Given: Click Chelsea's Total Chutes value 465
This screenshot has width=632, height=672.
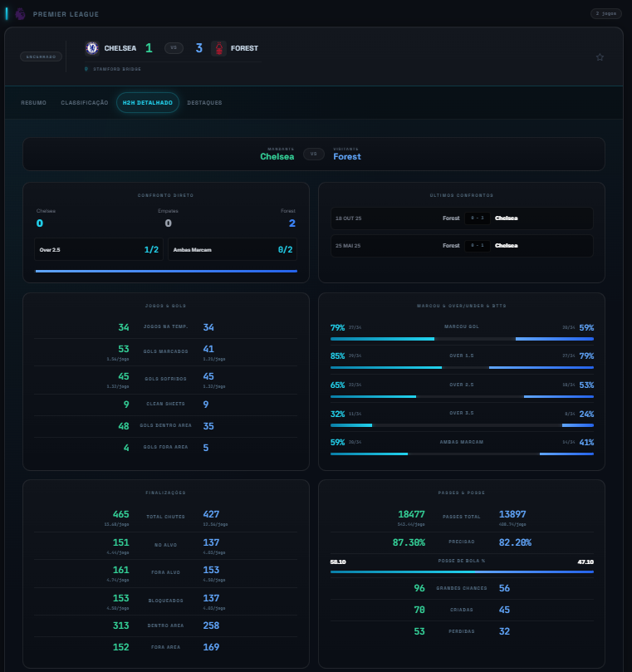Looking at the screenshot, I should pyautogui.click(x=120, y=514).
